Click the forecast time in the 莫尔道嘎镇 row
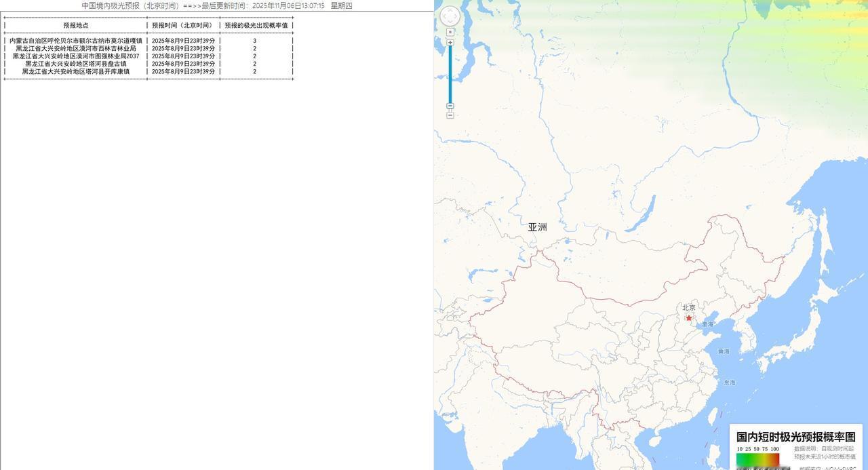Image resolution: width=868 pixels, height=470 pixels. point(183,41)
